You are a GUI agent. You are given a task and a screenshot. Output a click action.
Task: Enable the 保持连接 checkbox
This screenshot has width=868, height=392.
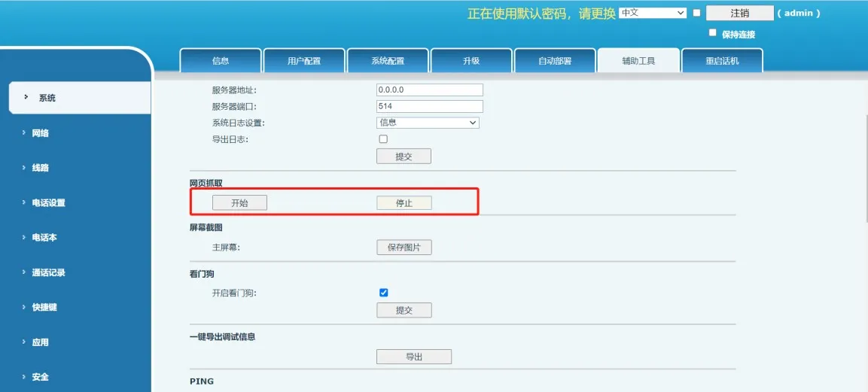coord(712,33)
